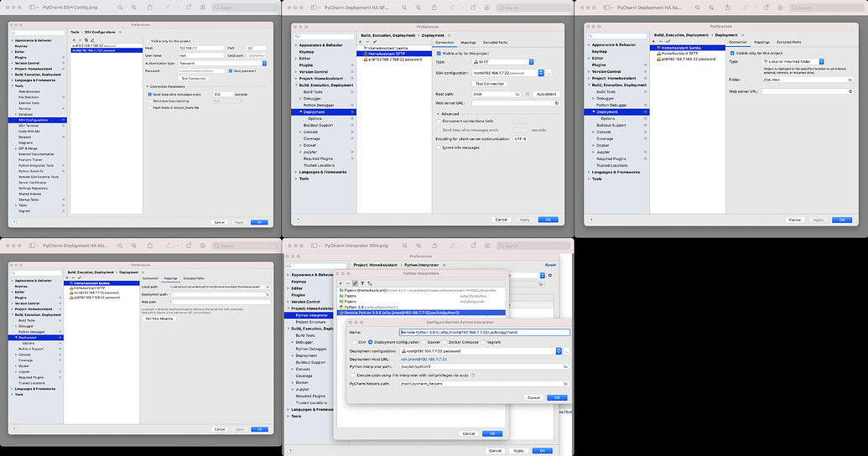This screenshot has height=456, width=868.
Task: Browse the Root path folder in SFTP window
Action: (517, 94)
